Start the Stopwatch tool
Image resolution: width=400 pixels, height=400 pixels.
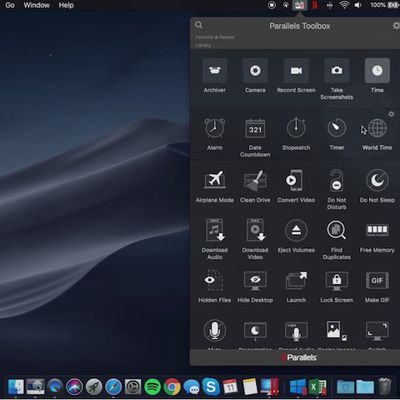pos(296,128)
